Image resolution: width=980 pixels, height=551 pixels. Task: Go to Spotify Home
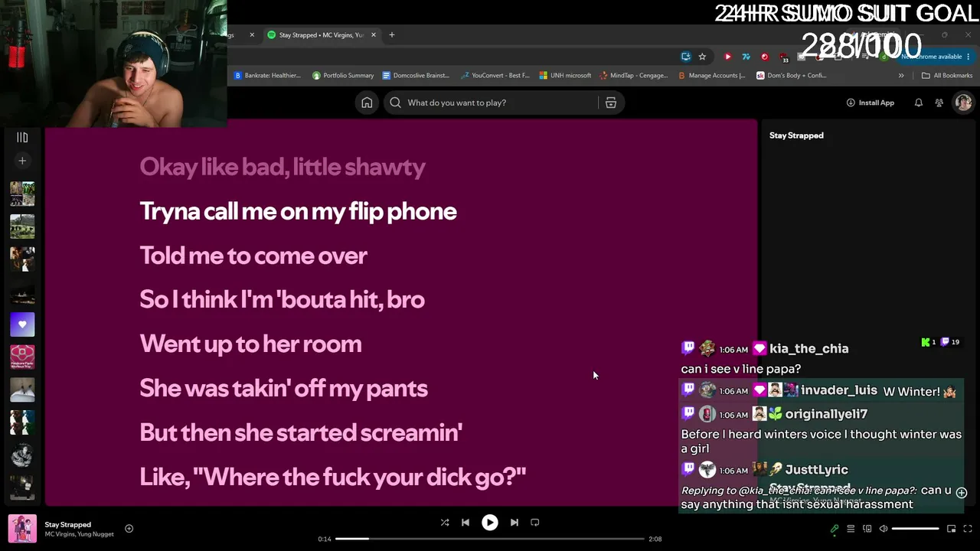click(367, 103)
